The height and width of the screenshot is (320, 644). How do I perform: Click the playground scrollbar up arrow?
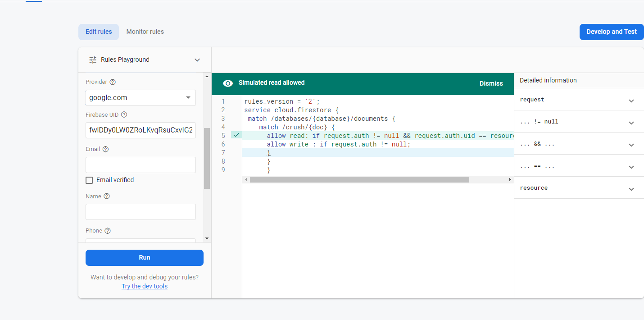207,77
